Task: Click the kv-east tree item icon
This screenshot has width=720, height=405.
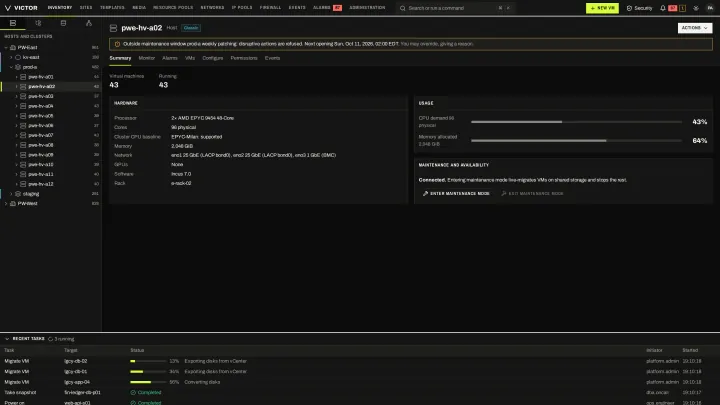Action: click(x=18, y=57)
